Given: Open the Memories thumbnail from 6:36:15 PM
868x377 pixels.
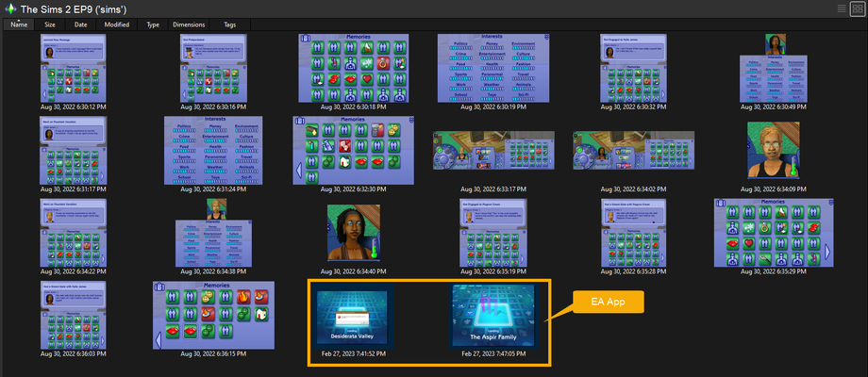Looking at the screenshot, I should point(213,315).
